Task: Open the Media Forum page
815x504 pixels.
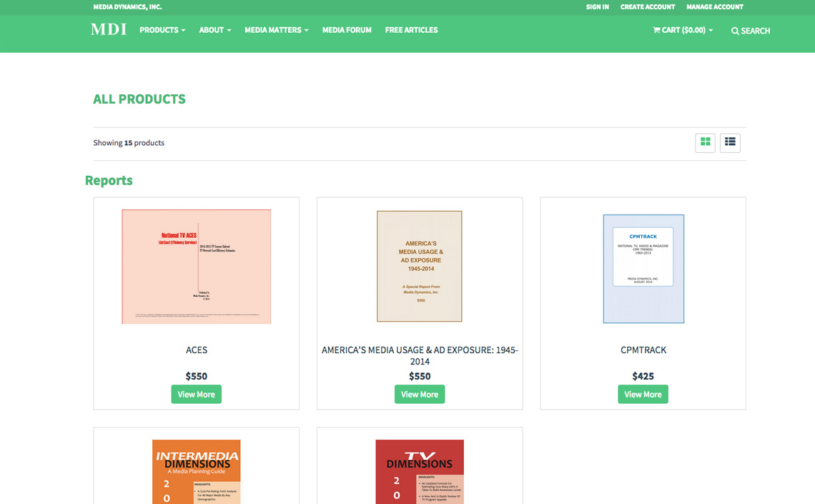Action: (x=347, y=30)
